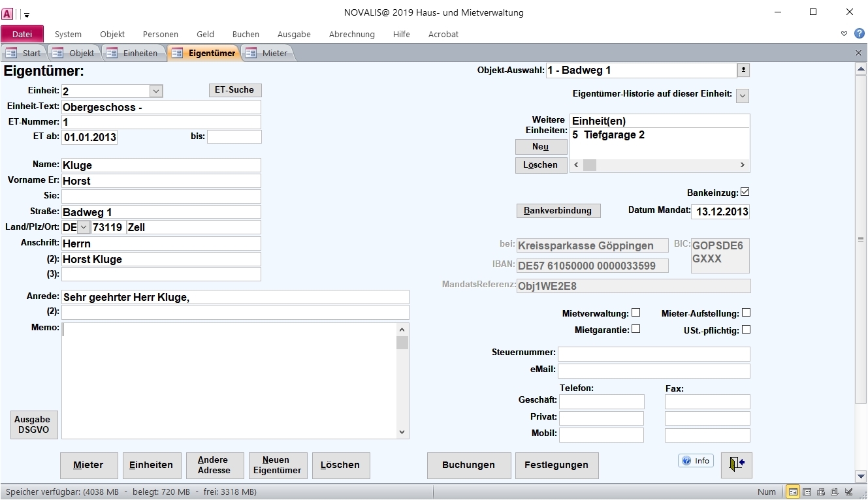Tick the Mietgarantie checkbox
This screenshot has width=868, height=500.
point(636,329)
